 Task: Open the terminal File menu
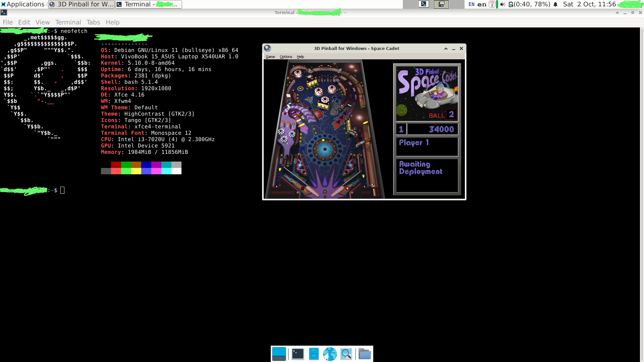tap(8, 22)
